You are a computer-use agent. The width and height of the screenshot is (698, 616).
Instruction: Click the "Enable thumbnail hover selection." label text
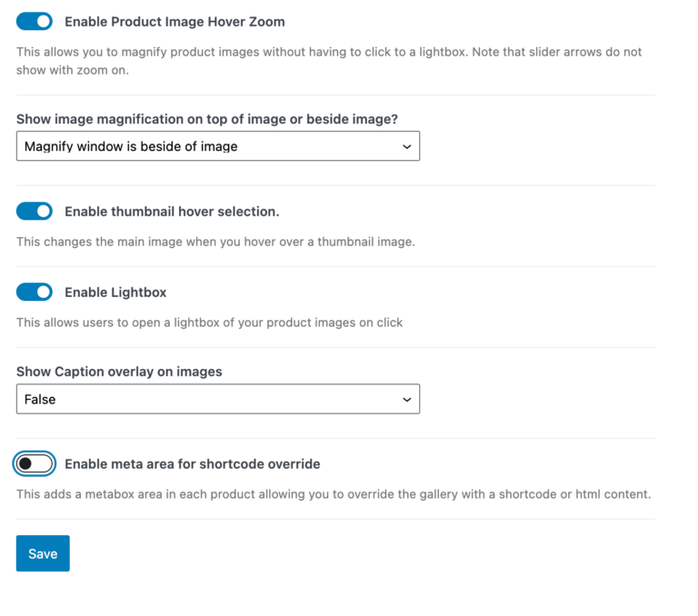(172, 211)
